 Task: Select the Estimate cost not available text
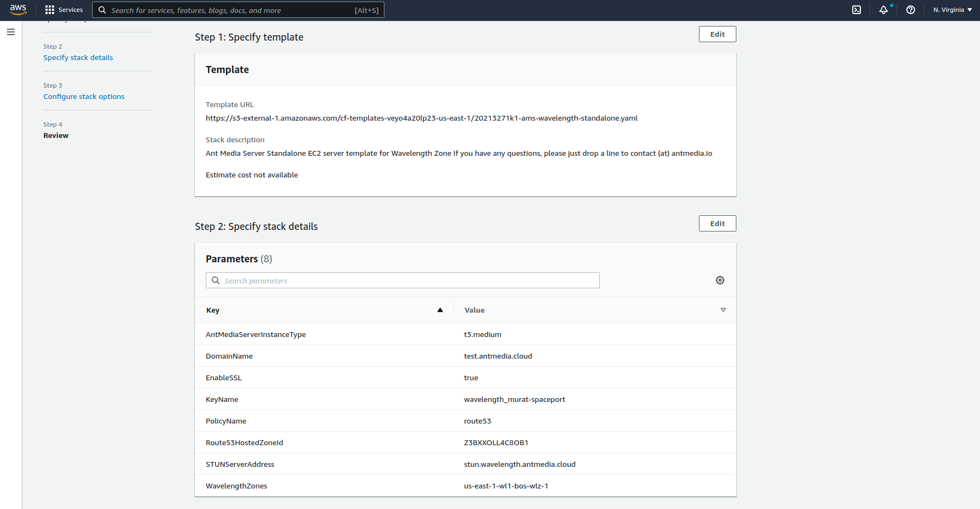click(x=252, y=175)
